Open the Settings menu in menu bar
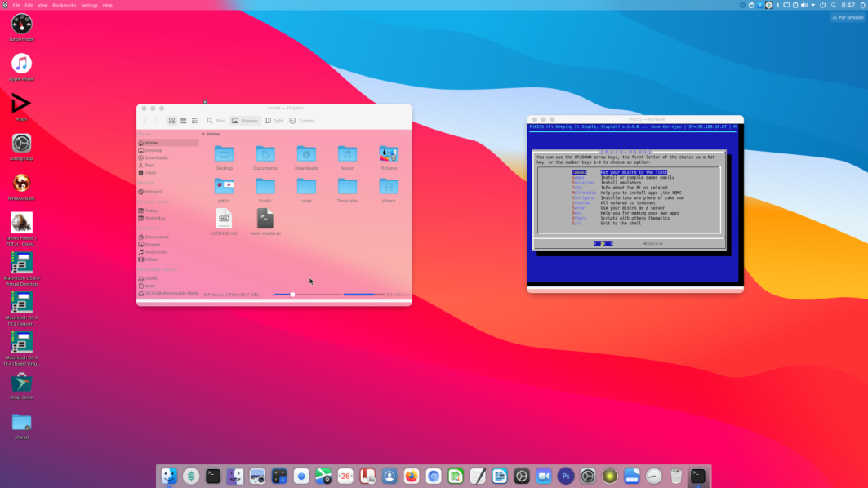868x488 pixels. pyautogui.click(x=89, y=5)
